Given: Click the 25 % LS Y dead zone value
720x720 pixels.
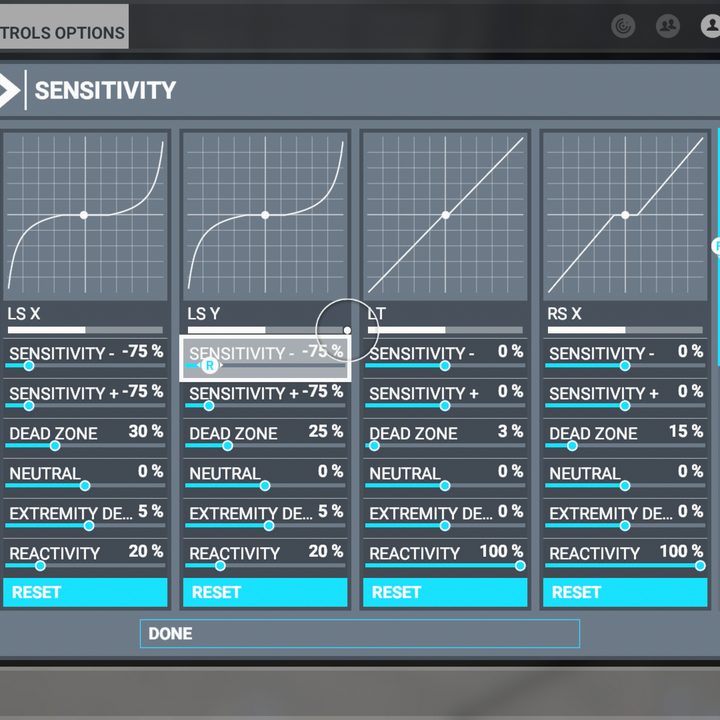Looking at the screenshot, I should pyautogui.click(x=326, y=431).
